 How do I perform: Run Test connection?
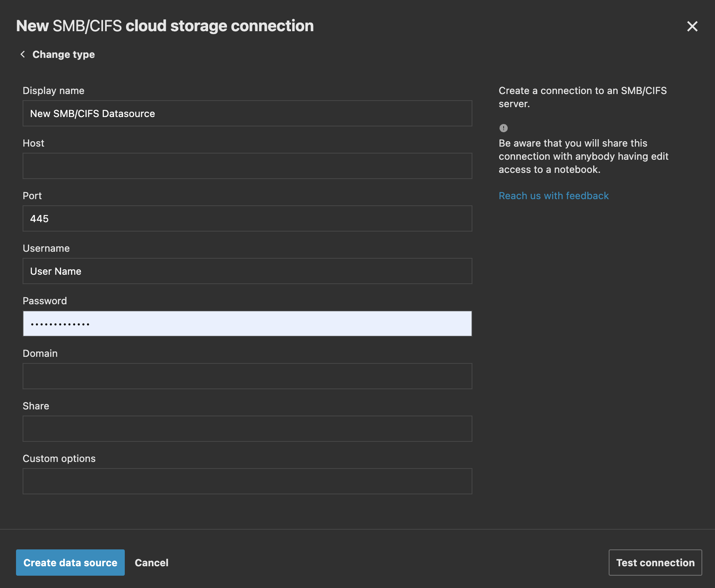pyautogui.click(x=655, y=563)
